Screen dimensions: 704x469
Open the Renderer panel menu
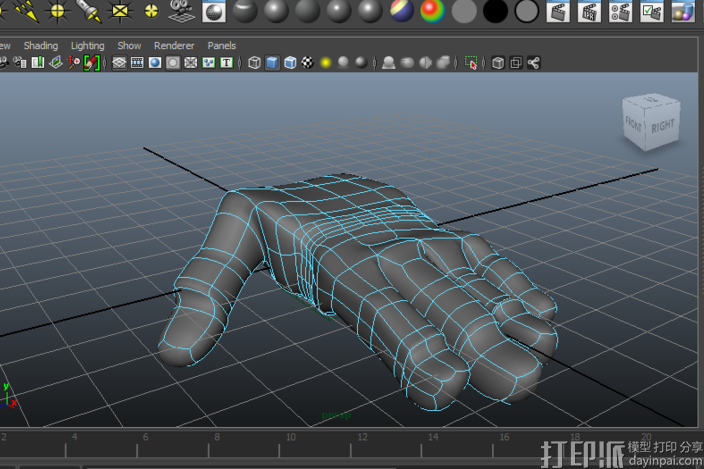click(174, 45)
